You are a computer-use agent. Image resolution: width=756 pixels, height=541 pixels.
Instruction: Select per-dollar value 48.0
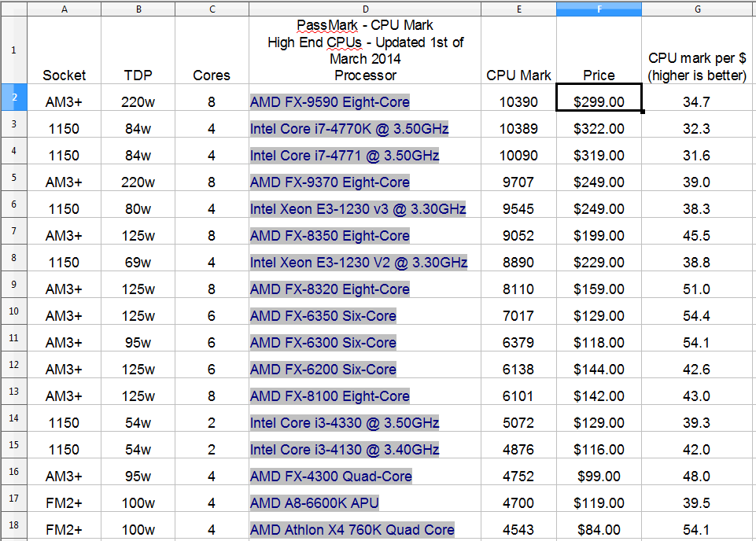[x=698, y=472]
